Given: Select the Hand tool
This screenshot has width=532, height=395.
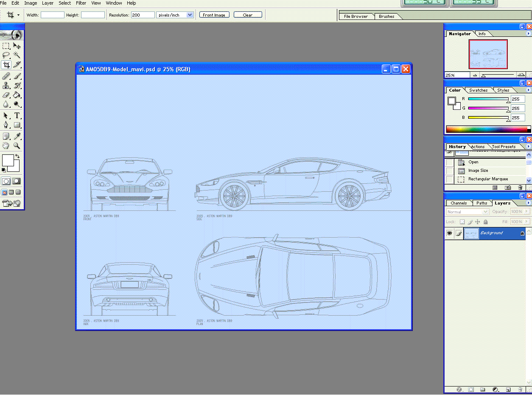Looking at the screenshot, I should point(6,146).
